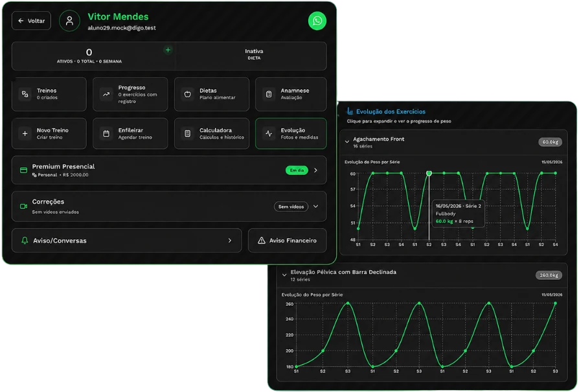Open Enfileirar Agendar treino card

(130, 133)
